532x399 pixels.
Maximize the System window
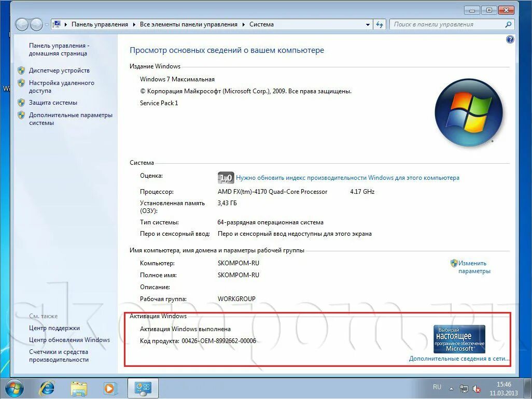point(489,10)
